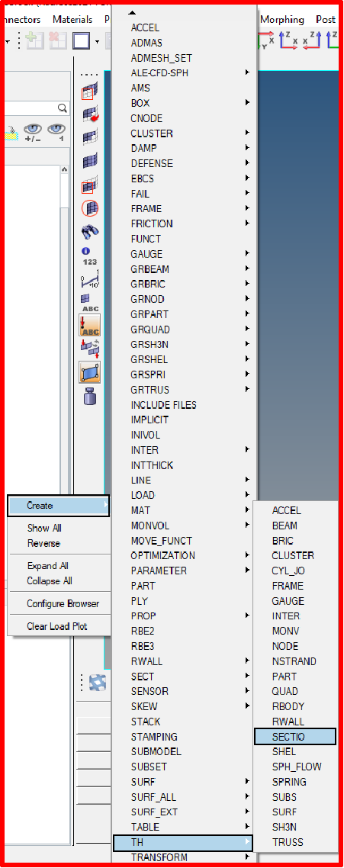Screen dimensions: 344x868
Task: Click Expand All in context menu
Action: 47,566
